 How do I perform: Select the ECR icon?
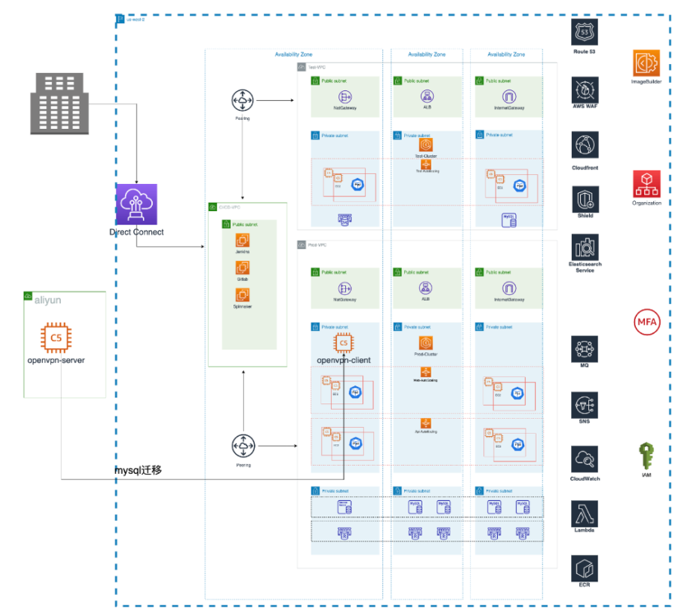tap(584, 568)
